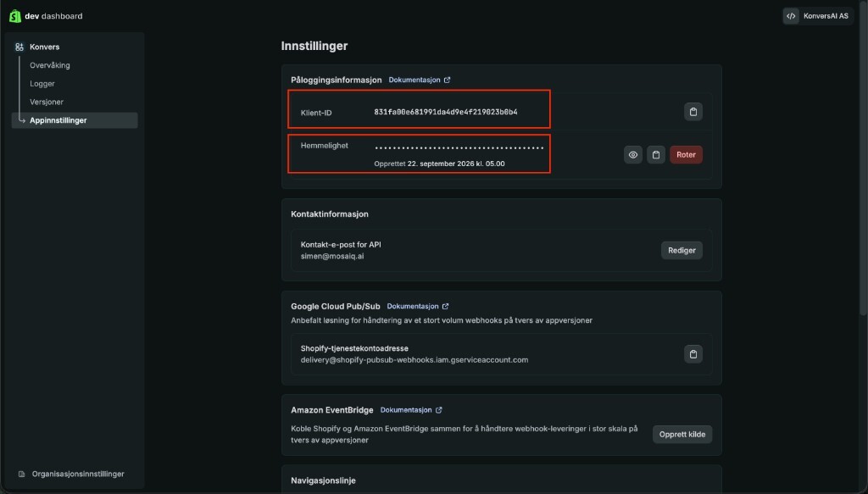This screenshot has width=868, height=494.
Task: Click the Navigasjonslinje section heading
Action: pyautogui.click(x=323, y=480)
